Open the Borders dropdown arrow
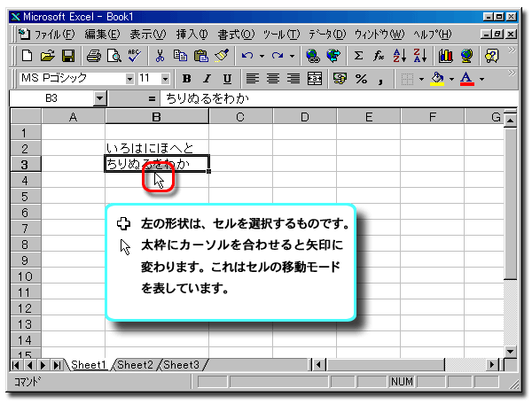The width and height of the screenshot is (532, 404). pyautogui.click(x=421, y=79)
